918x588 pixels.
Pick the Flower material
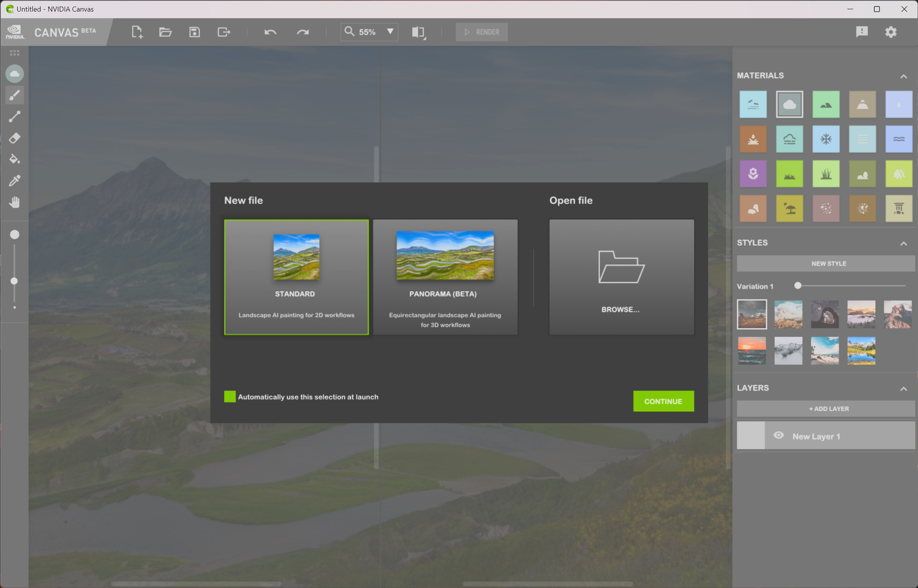pos(753,174)
